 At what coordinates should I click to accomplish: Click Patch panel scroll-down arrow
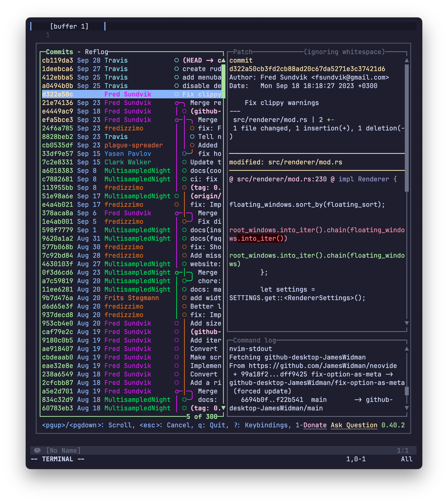pyautogui.click(x=407, y=323)
